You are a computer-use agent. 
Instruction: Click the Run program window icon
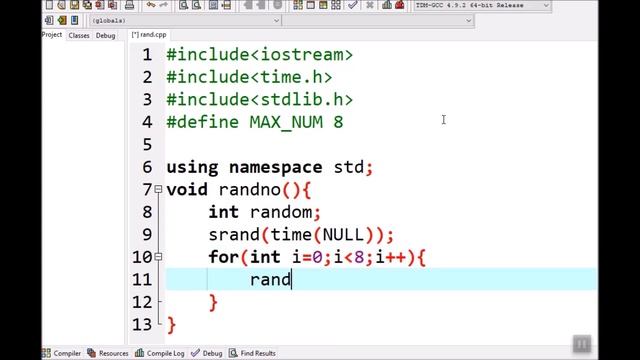pyautogui.click(x=311, y=5)
